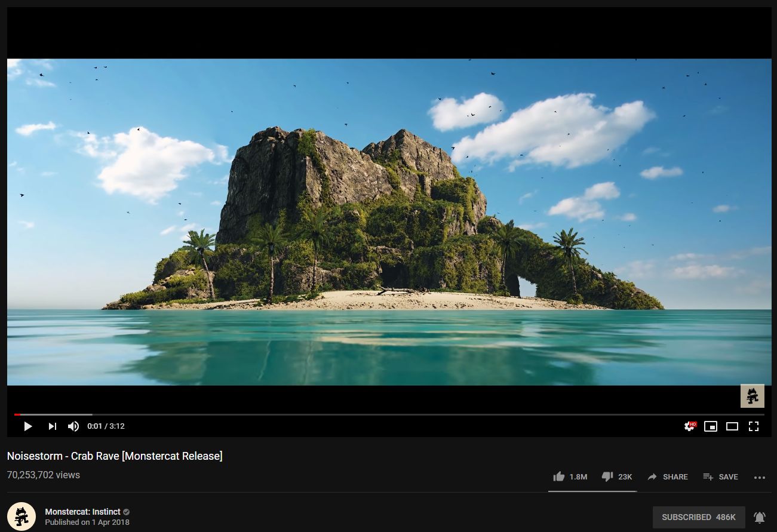Switch to miniplayer mode
Image resolution: width=777 pixels, height=532 pixels.
(711, 426)
